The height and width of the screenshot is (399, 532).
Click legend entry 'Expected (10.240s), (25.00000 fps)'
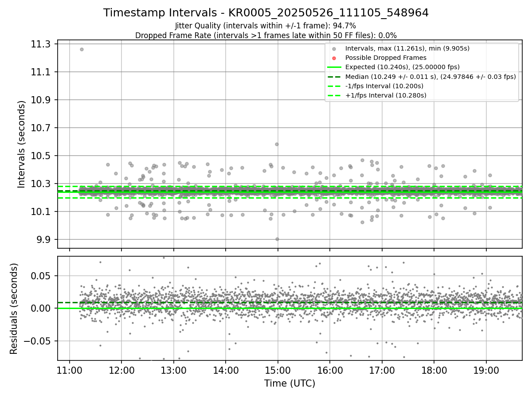pos(403,67)
